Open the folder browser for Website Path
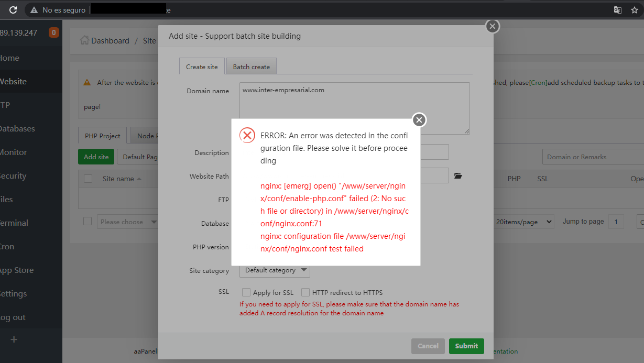Image resolution: width=644 pixels, height=363 pixels. (x=457, y=175)
